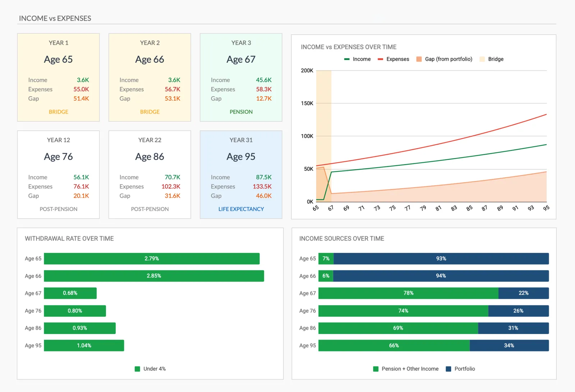Click the 2.79% withdrawal rate bar
Image resolution: width=575 pixels, height=392 pixels.
tap(152, 259)
